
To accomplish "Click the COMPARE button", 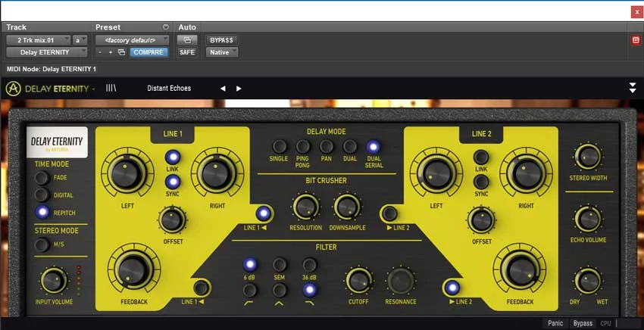I will [148, 52].
